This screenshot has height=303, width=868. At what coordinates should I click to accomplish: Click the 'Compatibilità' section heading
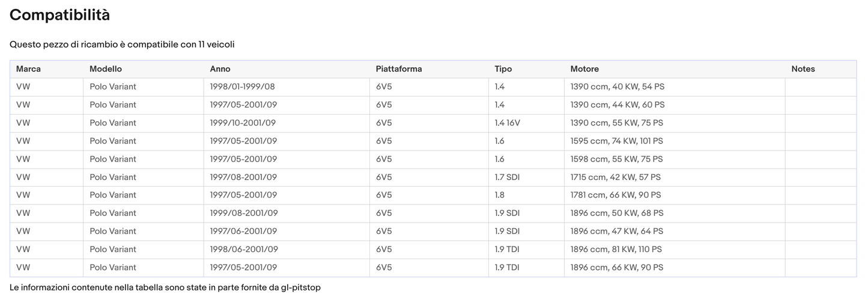pos(59,16)
